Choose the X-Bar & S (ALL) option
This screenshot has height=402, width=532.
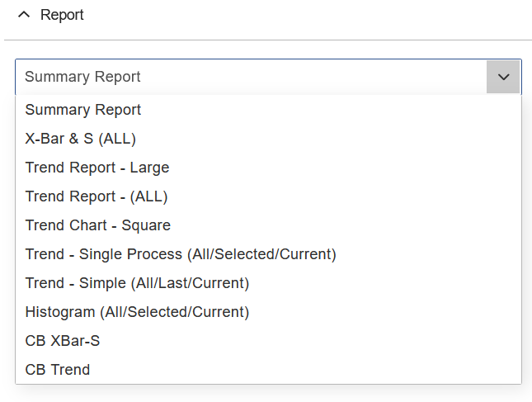coord(81,139)
